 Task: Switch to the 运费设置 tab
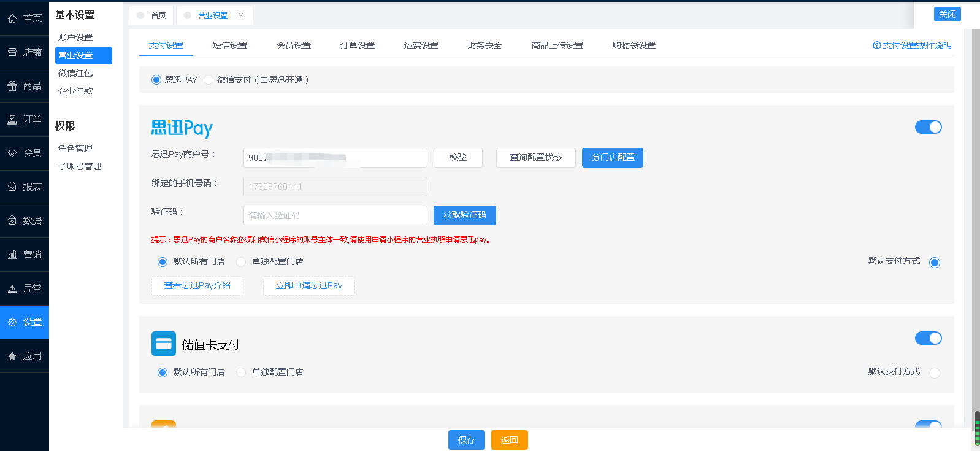(421, 45)
